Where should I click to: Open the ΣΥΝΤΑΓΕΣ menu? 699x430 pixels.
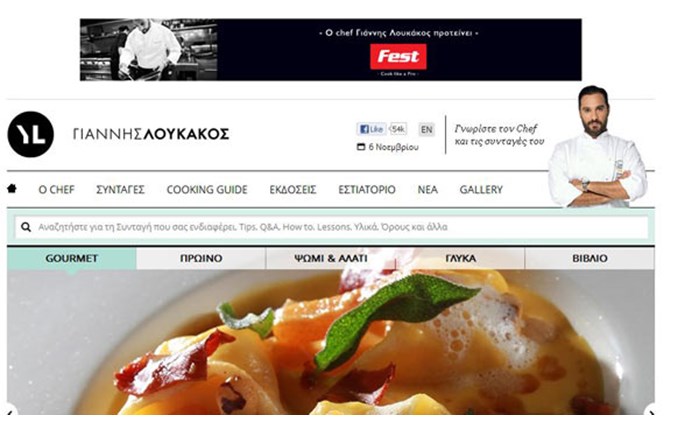(x=120, y=189)
